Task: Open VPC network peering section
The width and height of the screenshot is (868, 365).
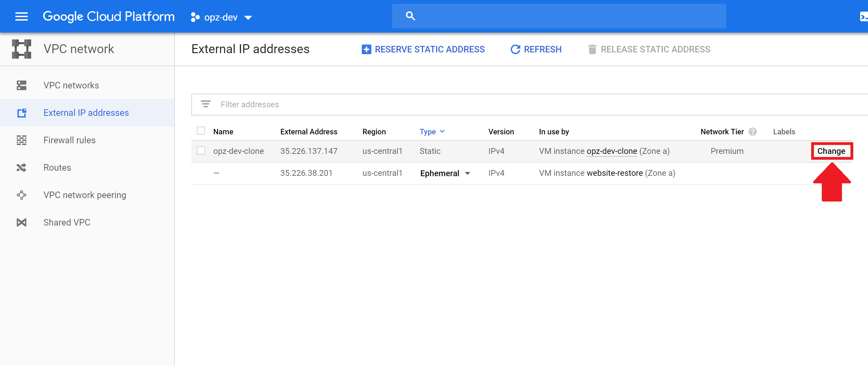Action: pos(87,195)
